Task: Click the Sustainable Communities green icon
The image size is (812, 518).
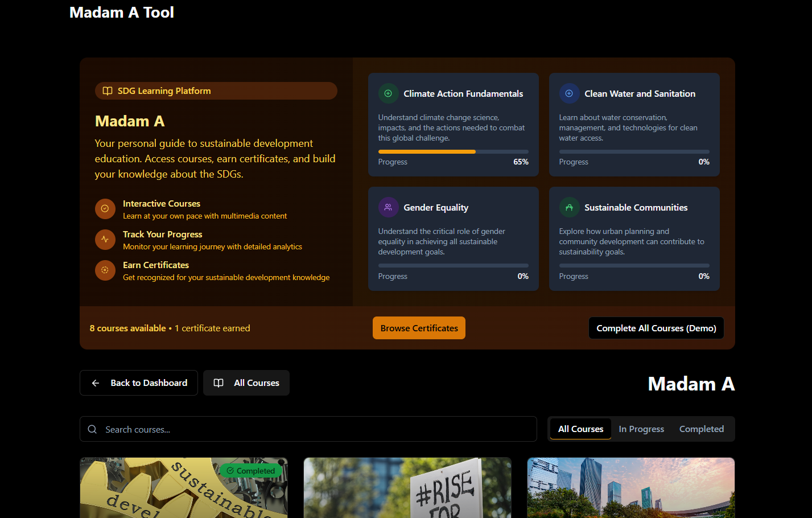Action: [x=569, y=207]
